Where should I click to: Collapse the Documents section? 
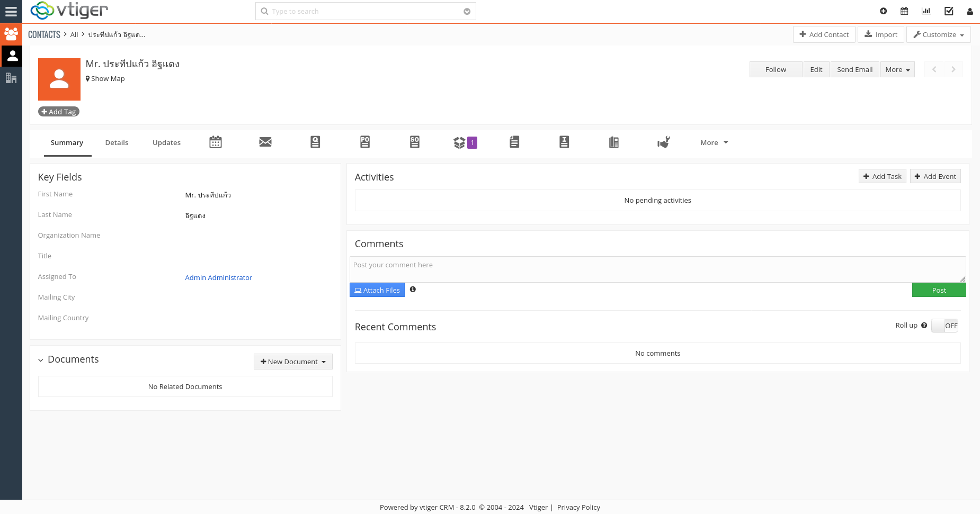click(41, 359)
